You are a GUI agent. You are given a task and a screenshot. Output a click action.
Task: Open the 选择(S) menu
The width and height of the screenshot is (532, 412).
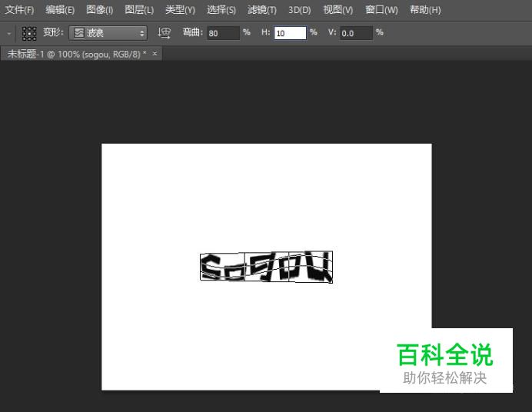pyautogui.click(x=221, y=10)
